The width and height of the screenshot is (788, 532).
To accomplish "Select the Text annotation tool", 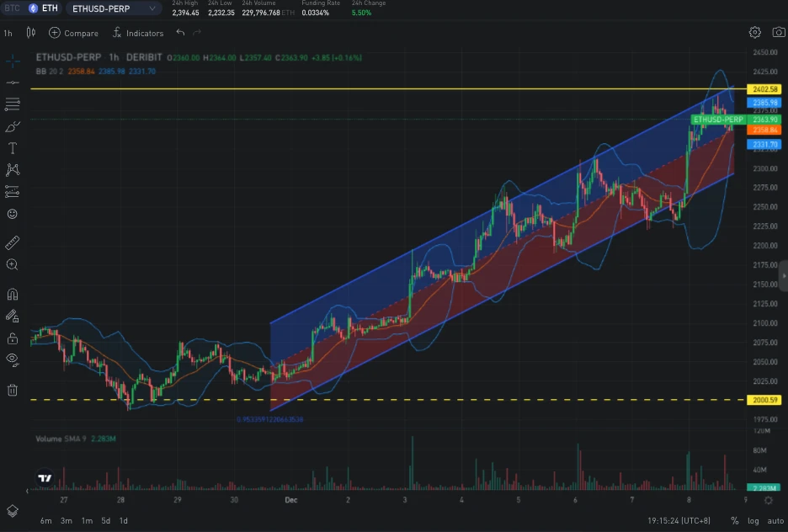I will coord(13,148).
